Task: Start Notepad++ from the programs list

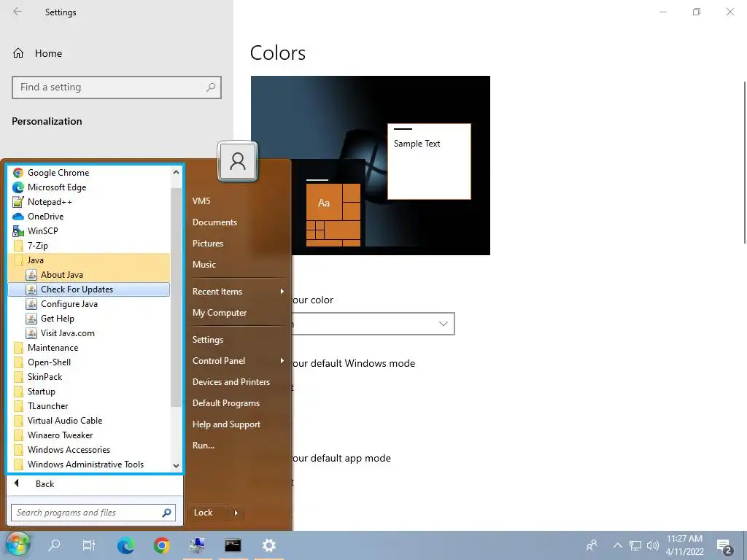Action: point(88,202)
